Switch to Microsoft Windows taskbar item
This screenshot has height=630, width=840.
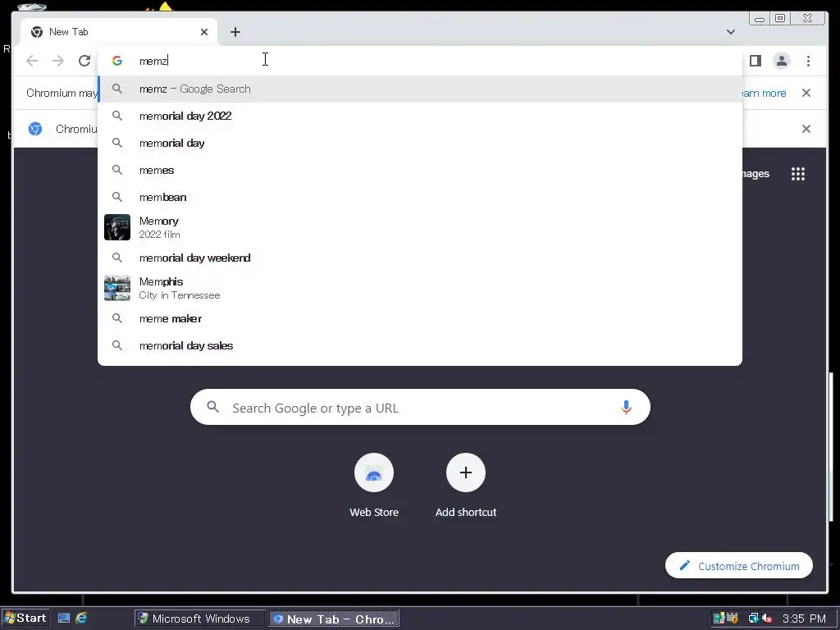click(x=200, y=619)
